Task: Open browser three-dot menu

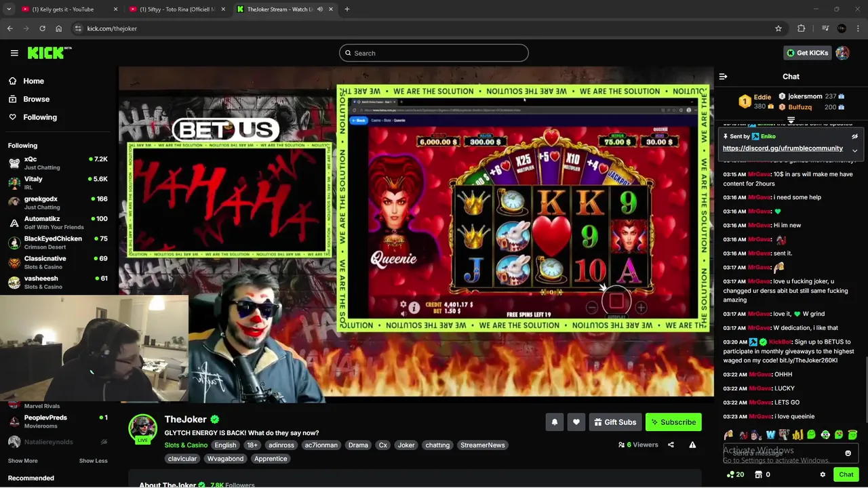Action: pyautogui.click(x=859, y=28)
